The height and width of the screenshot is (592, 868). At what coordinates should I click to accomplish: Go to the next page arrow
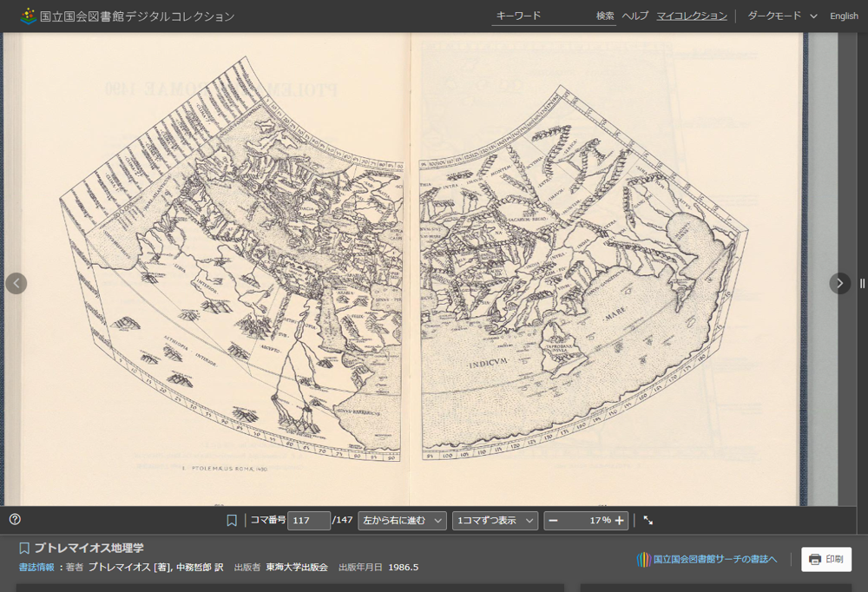coord(839,283)
